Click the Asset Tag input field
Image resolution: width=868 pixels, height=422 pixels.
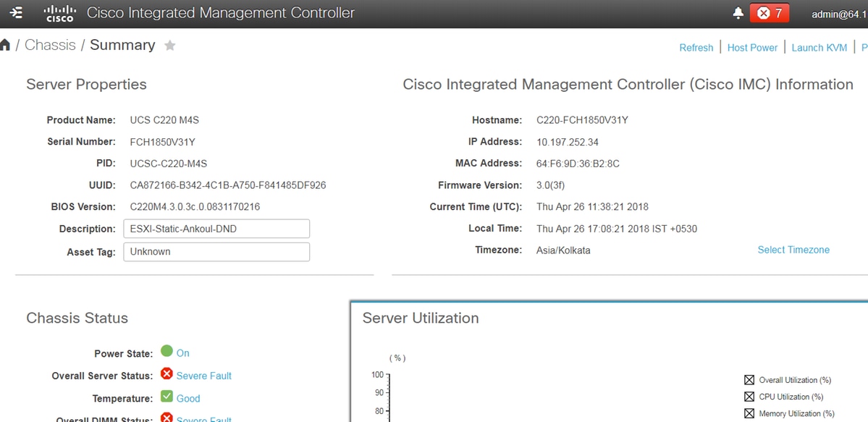click(216, 252)
